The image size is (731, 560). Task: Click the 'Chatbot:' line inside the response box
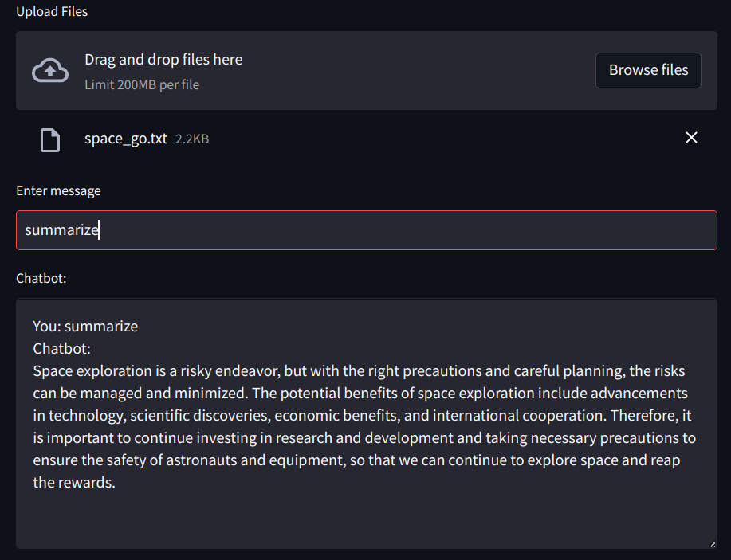click(62, 348)
